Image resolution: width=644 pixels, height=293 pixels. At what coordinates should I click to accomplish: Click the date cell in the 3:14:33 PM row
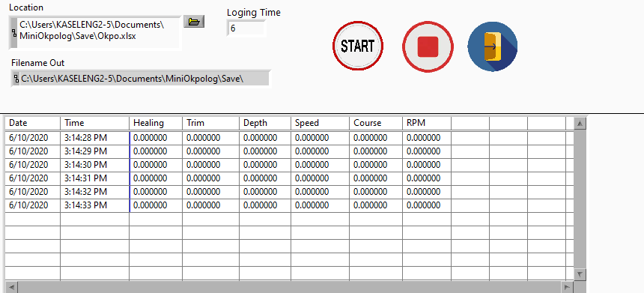pos(33,205)
